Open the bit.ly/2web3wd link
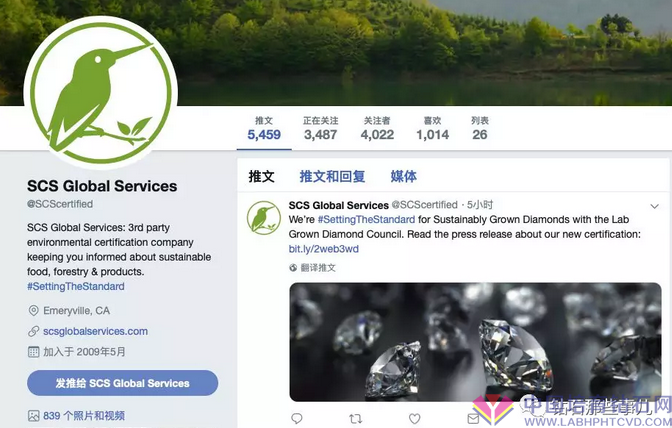This screenshot has width=672, height=428. pos(324,249)
